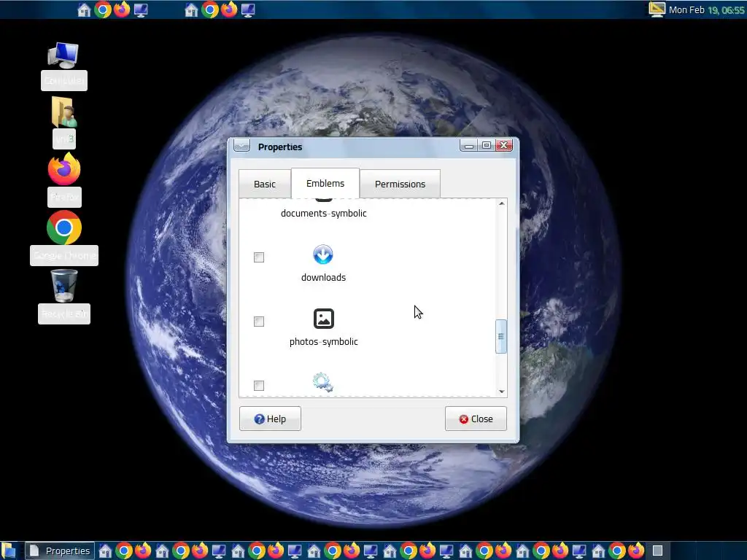
Task: Click the emblem list scroll down arrow
Action: [x=501, y=392]
